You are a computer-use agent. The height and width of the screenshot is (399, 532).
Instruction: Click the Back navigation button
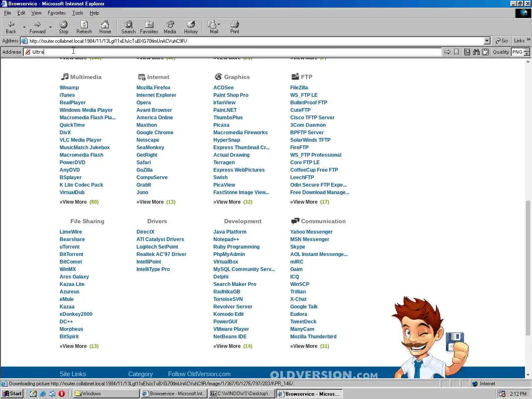tap(11, 27)
